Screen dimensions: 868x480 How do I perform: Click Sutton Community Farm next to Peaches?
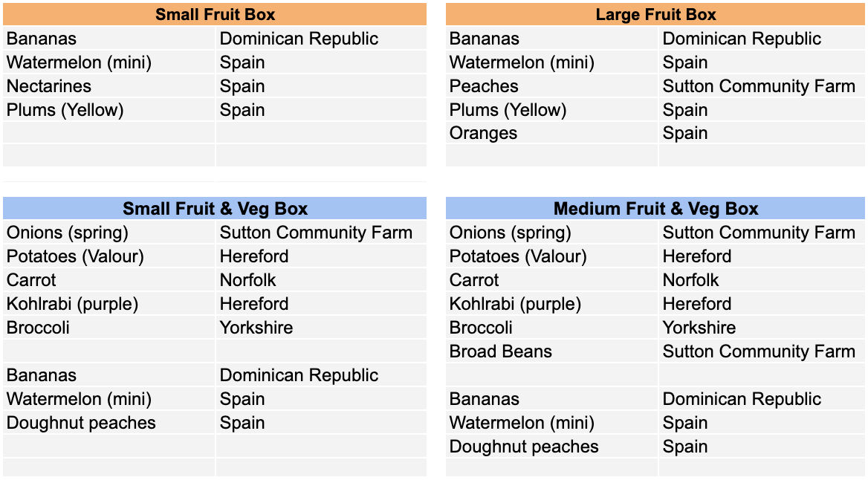pyautogui.click(x=762, y=85)
